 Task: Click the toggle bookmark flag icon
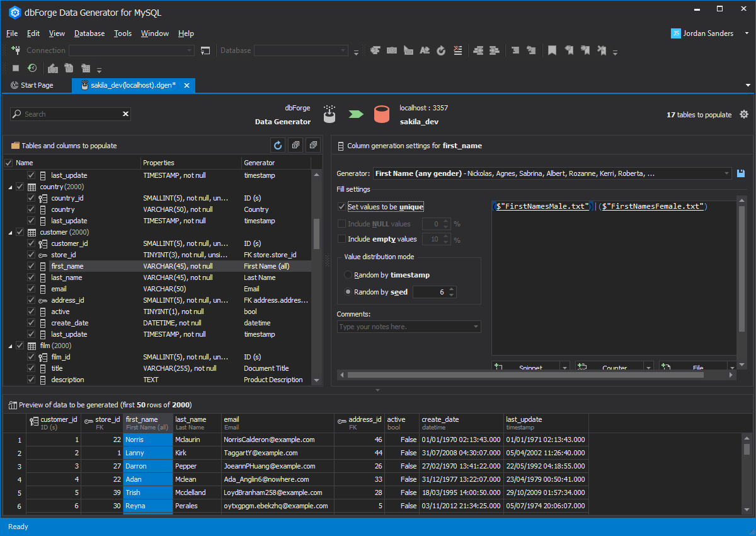click(x=552, y=50)
